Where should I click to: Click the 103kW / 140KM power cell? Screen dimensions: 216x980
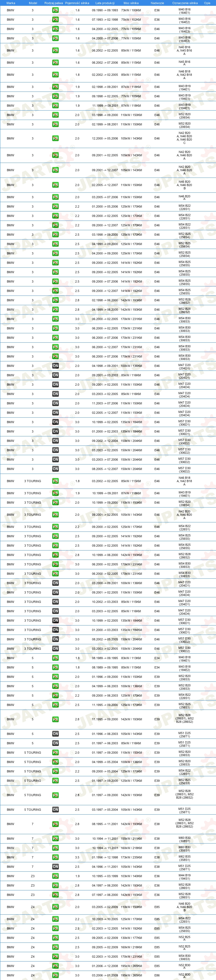131,876
